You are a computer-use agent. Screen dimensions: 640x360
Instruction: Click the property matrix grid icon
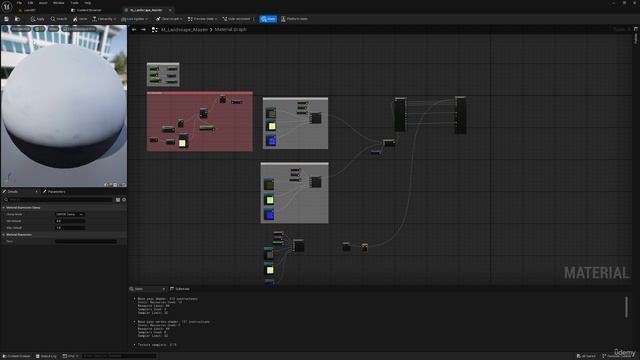pos(118,200)
